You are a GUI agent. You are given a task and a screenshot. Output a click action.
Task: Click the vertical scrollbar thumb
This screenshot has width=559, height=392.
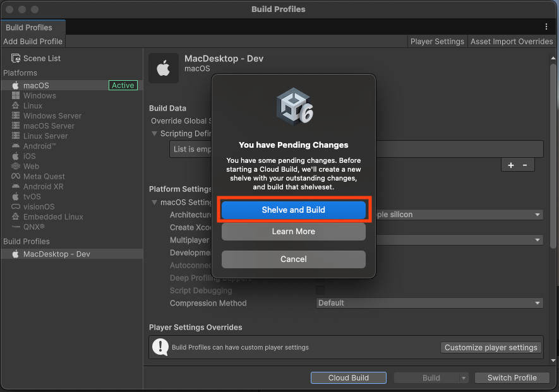click(x=553, y=156)
